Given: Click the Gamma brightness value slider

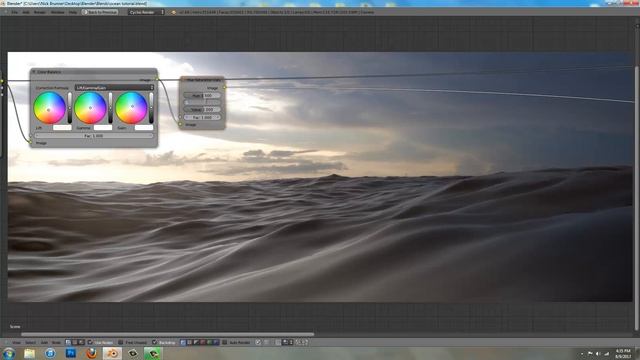Looking at the screenshot, I should (x=110, y=108).
